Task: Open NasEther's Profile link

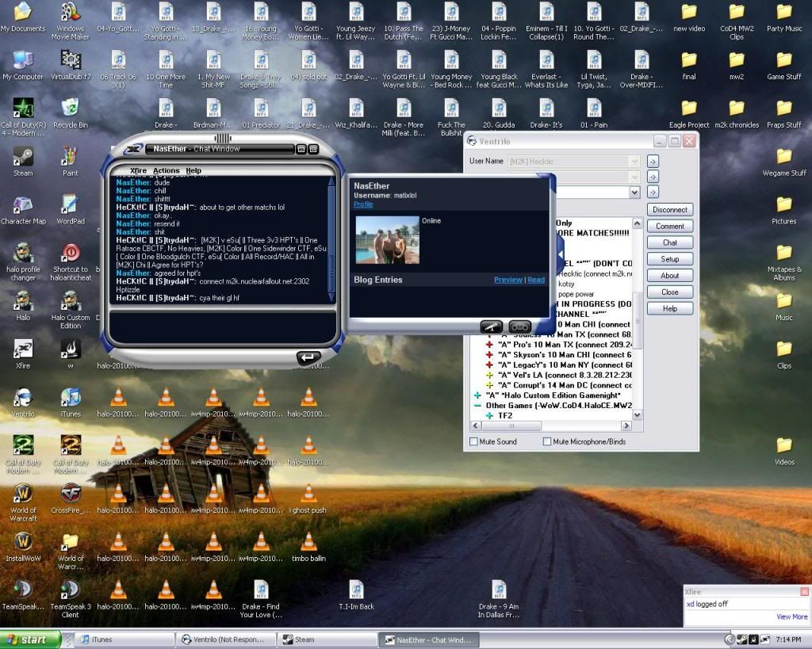Action: click(362, 204)
